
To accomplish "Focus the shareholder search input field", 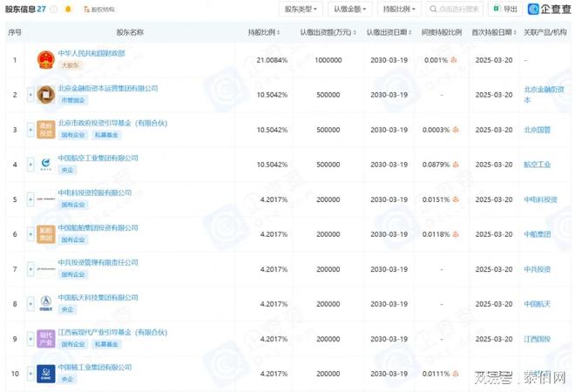I will point(455,9).
